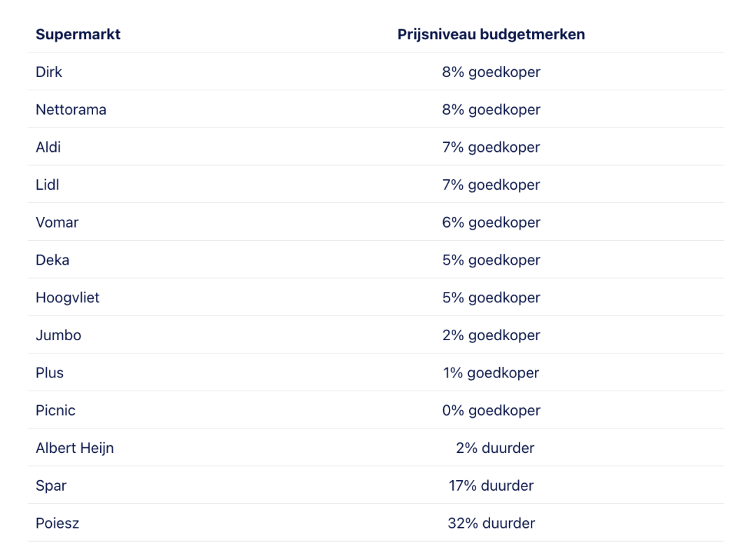Click the Spar supermarket name

click(51, 486)
